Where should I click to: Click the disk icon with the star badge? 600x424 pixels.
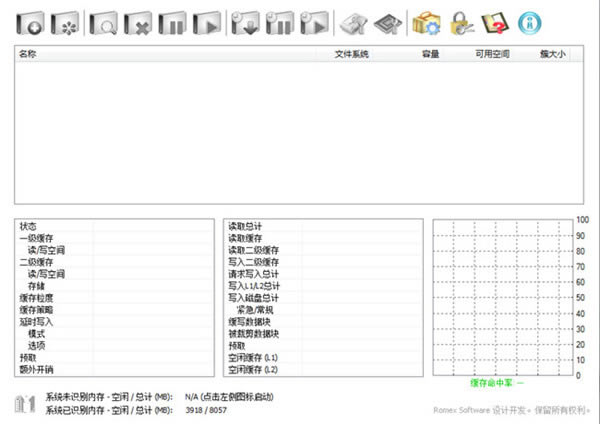[66, 20]
